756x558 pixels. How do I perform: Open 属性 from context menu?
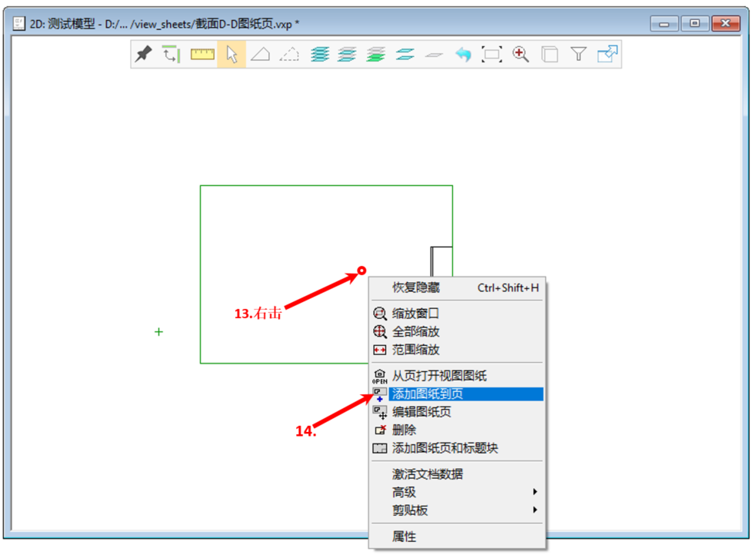click(457, 536)
